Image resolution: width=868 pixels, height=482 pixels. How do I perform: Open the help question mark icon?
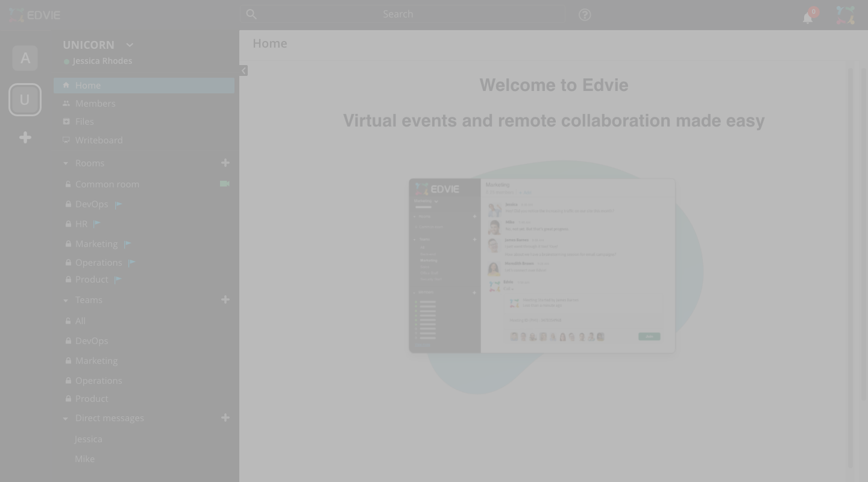(x=584, y=14)
